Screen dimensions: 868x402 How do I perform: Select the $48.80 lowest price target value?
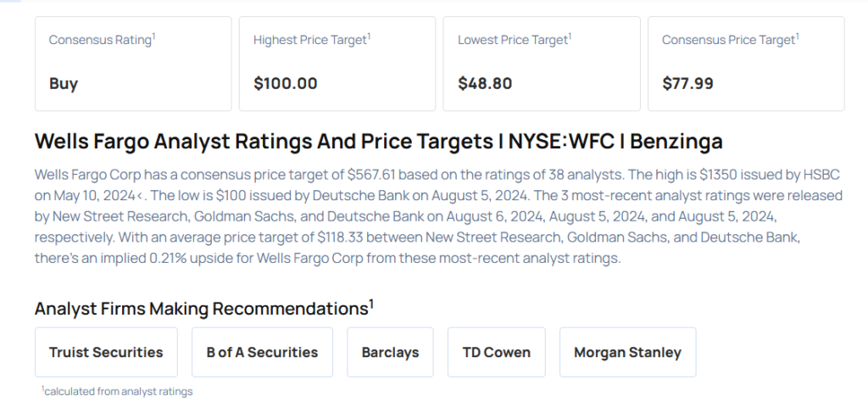[x=485, y=83]
